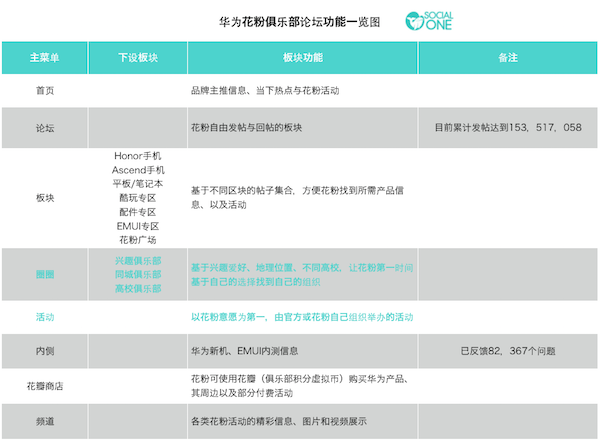Viewport: 600px width, 442px height.
Task: Click the 圈圈 highlighted menu entry
Action: tap(45, 274)
